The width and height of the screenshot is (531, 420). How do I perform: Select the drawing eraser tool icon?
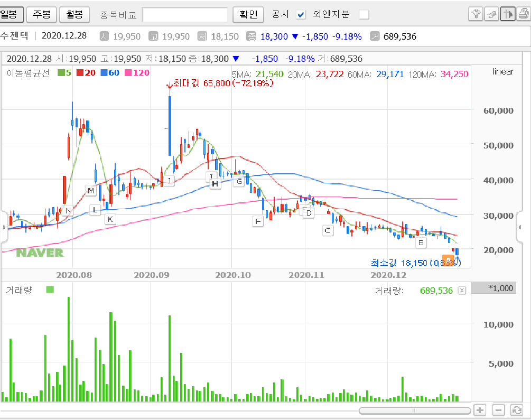492,14
